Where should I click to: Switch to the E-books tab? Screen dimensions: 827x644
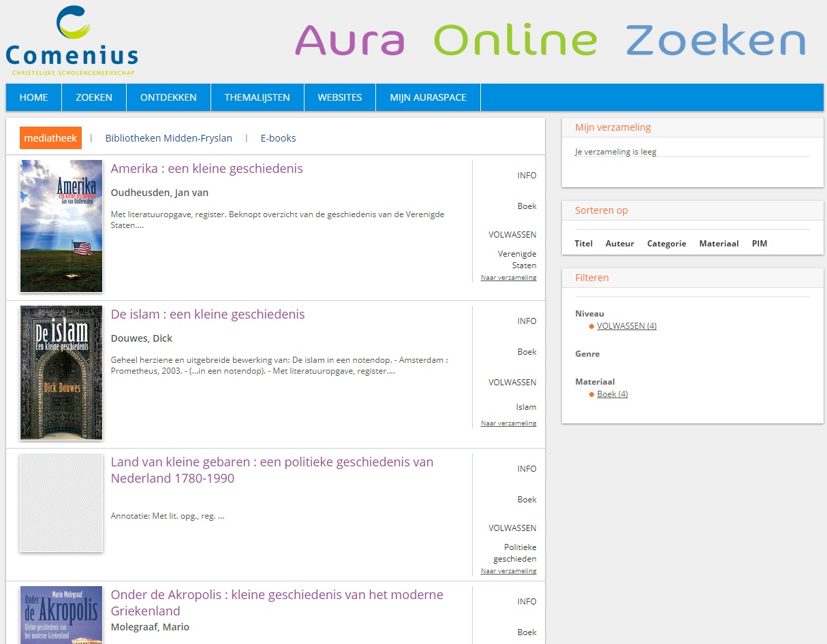point(278,138)
